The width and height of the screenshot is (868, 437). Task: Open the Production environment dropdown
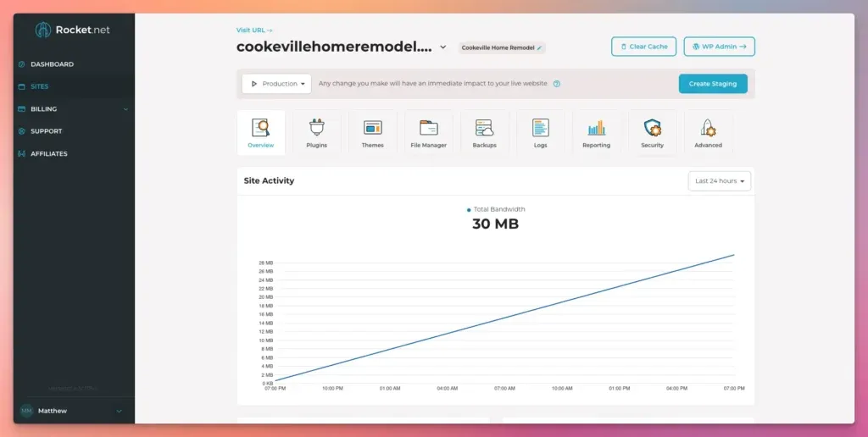point(276,84)
